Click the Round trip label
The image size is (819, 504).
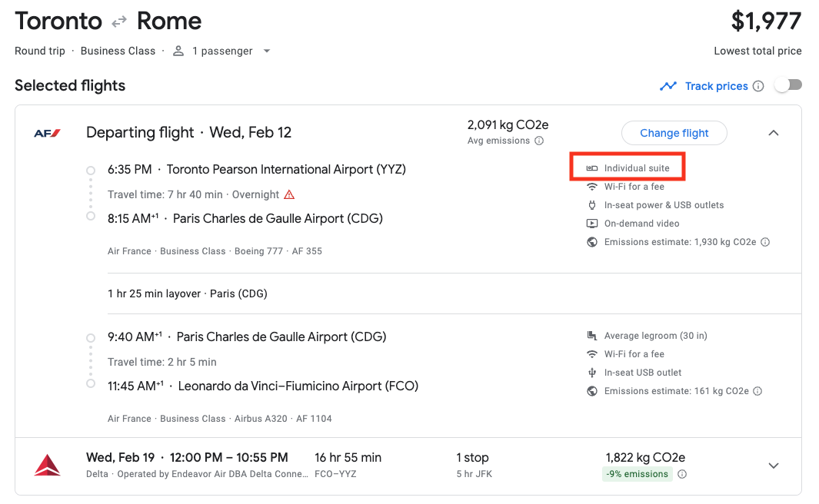click(39, 51)
